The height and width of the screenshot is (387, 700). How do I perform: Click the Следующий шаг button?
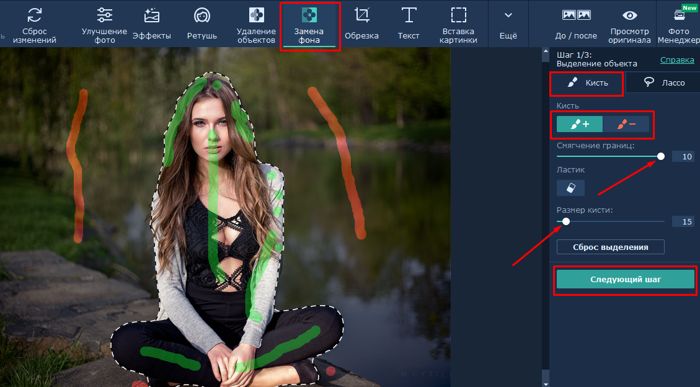point(625,280)
